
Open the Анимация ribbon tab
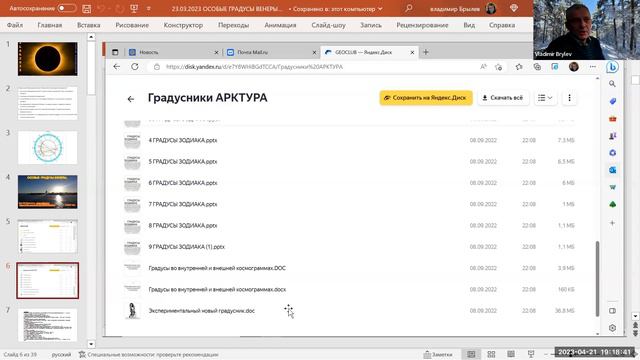(x=280, y=25)
